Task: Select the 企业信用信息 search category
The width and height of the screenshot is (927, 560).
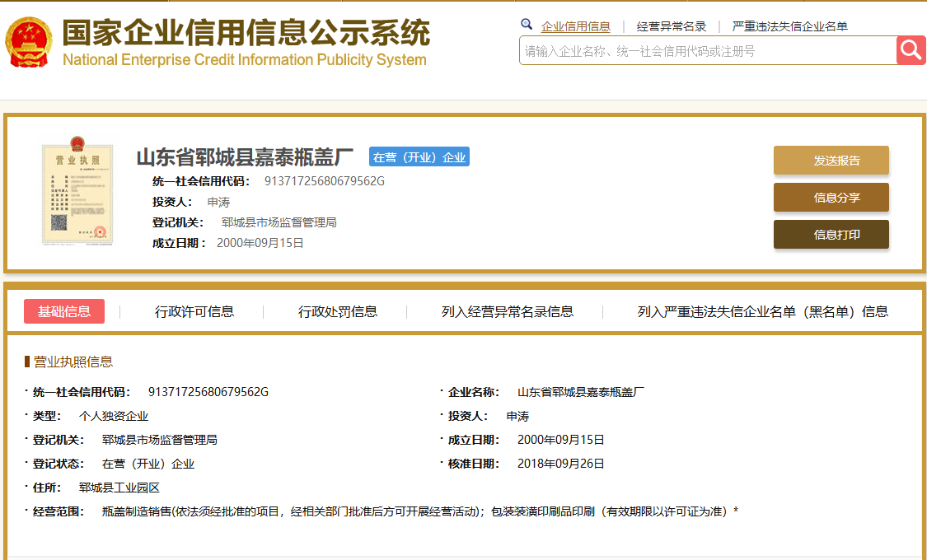Action: (575, 26)
